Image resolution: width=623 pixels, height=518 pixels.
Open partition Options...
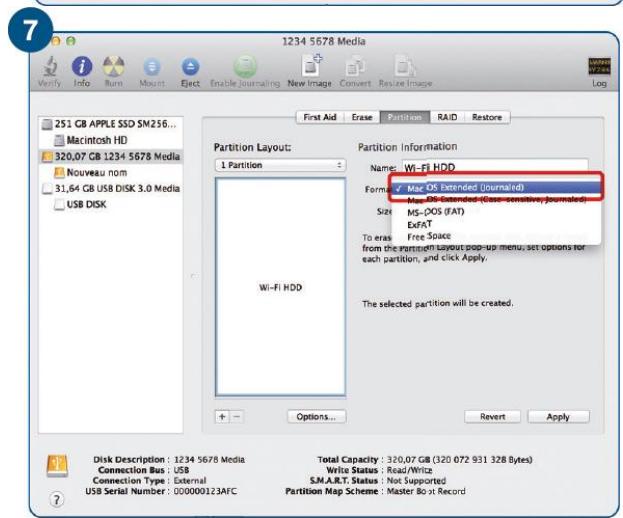pos(316,417)
